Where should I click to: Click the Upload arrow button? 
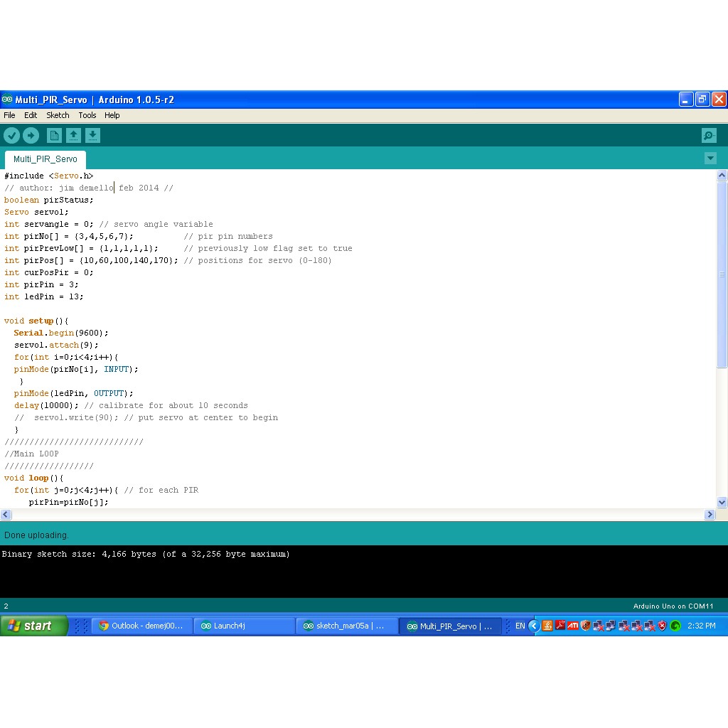31,136
